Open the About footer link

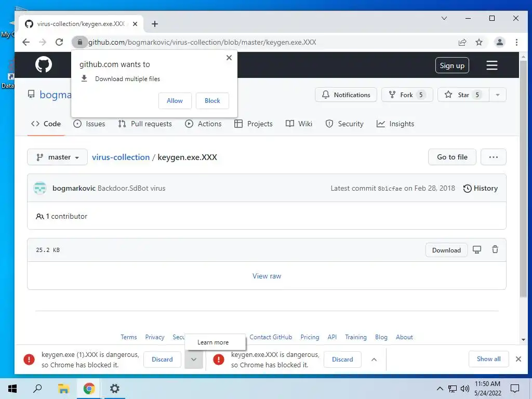coord(404,337)
